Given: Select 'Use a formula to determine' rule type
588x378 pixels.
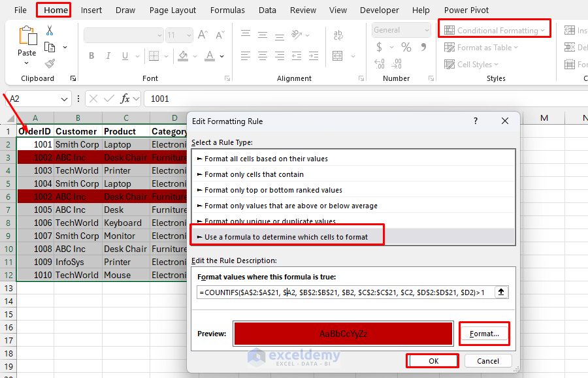Looking at the screenshot, I should 353,237.
